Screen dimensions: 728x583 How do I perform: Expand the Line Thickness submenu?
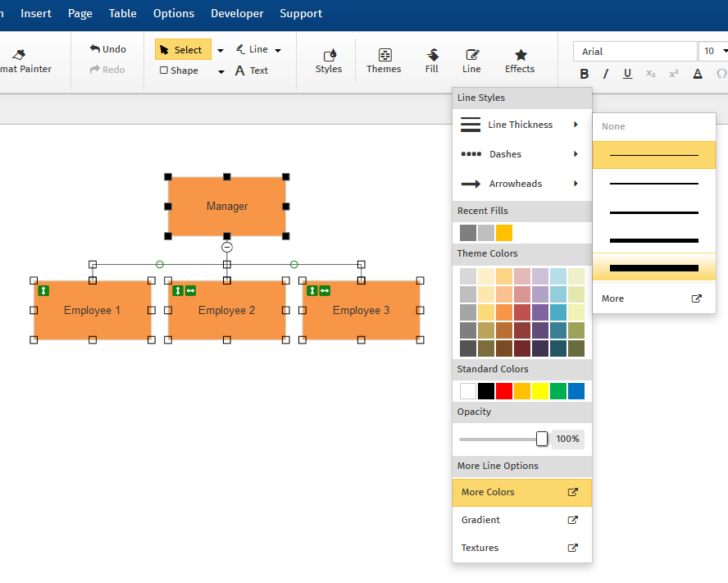[521, 125]
